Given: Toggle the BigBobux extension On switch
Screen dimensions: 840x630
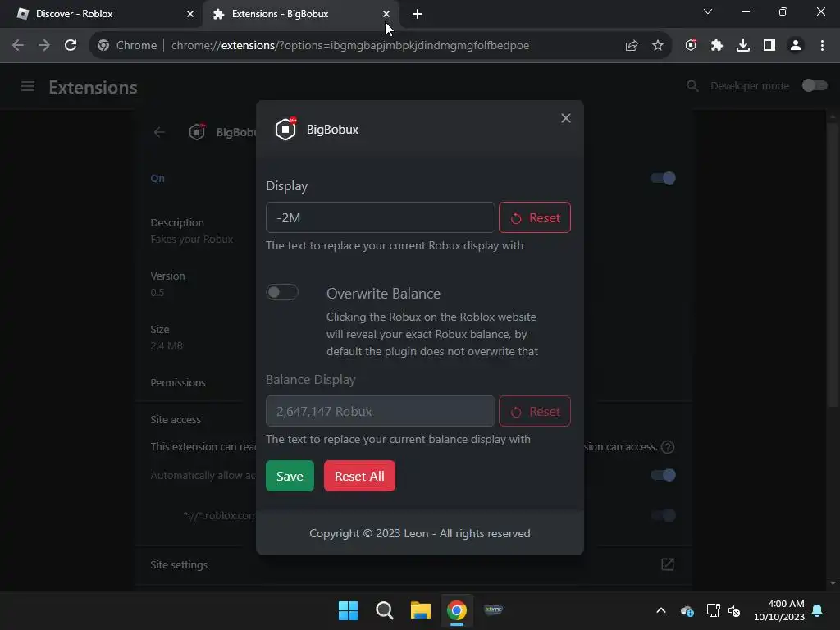Looking at the screenshot, I should point(663,178).
